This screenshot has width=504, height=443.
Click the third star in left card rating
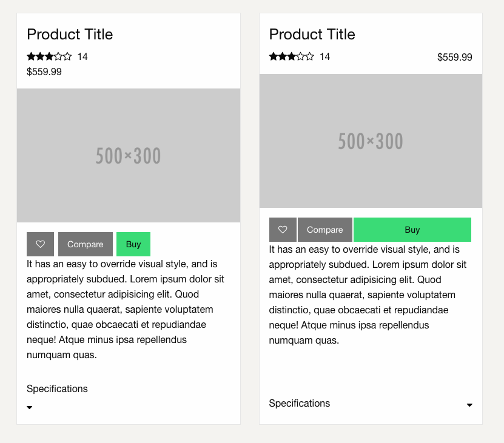(x=49, y=56)
